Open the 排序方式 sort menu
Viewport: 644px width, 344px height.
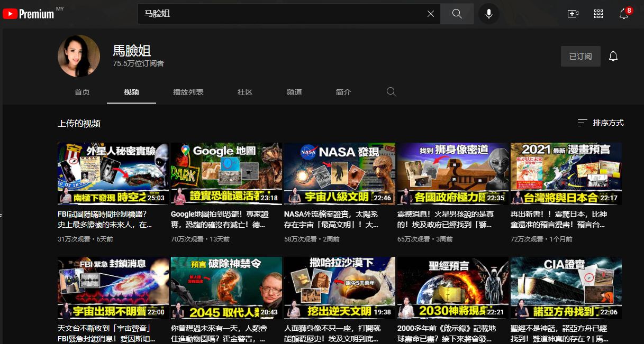coord(601,123)
